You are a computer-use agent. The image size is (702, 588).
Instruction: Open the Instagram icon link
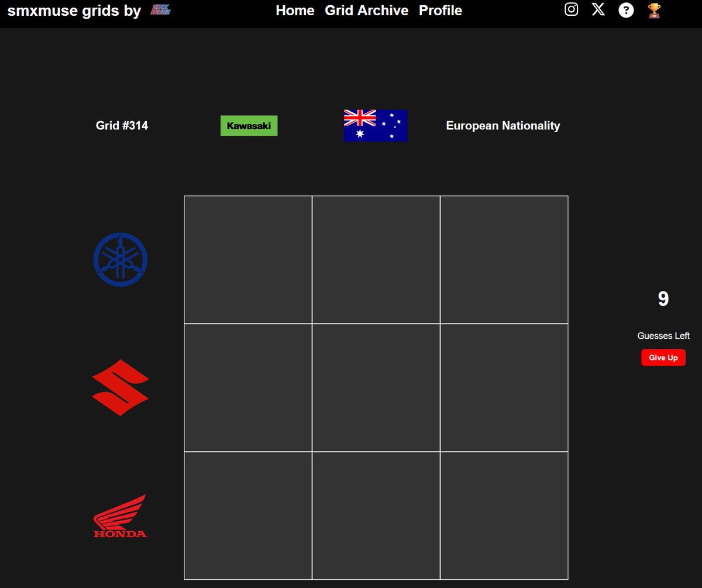pyautogui.click(x=572, y=9)
